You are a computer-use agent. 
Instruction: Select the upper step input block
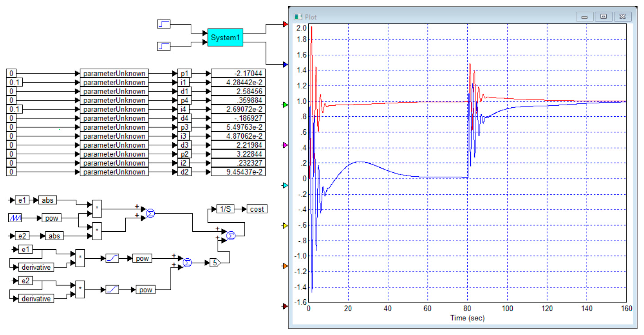(x=164, y=24)
